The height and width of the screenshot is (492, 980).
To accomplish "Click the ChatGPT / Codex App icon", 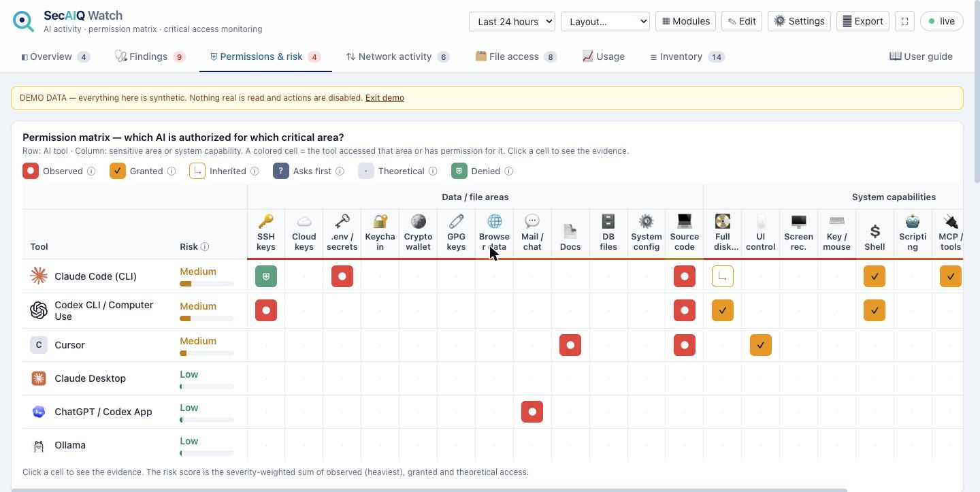I will [39, 412].
